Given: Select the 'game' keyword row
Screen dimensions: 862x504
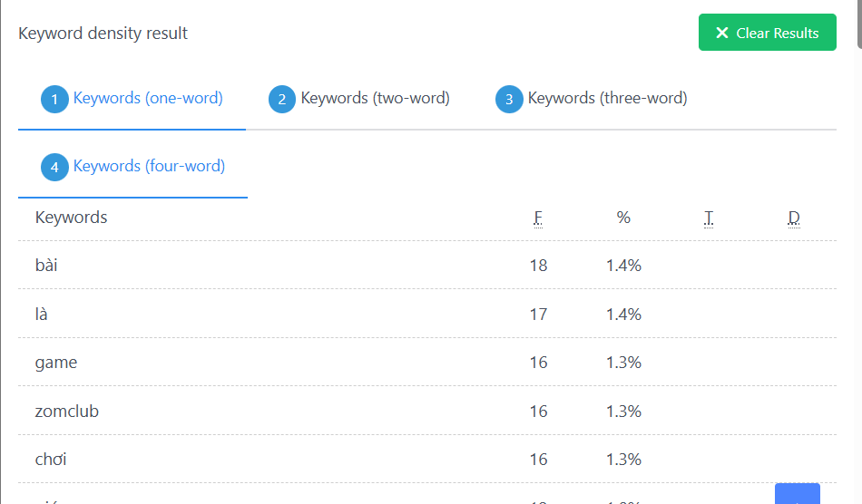Looking at the screenshot, I should (x=427, y=363).
